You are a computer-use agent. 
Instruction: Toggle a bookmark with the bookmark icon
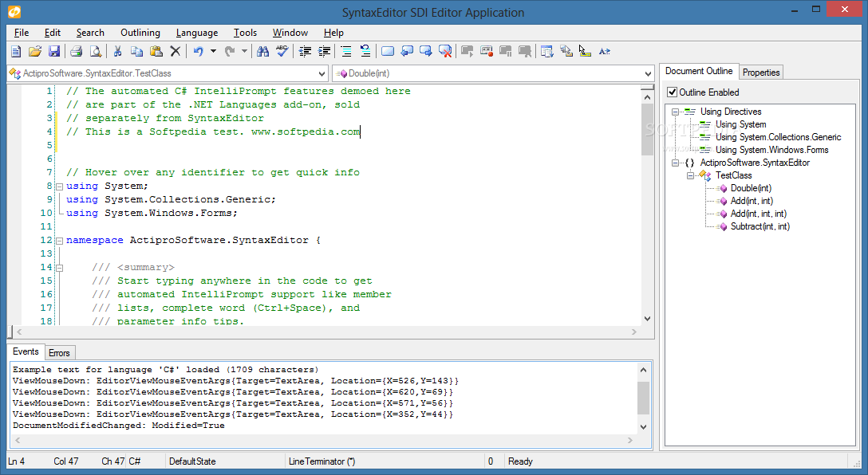[x=388, y=52]
